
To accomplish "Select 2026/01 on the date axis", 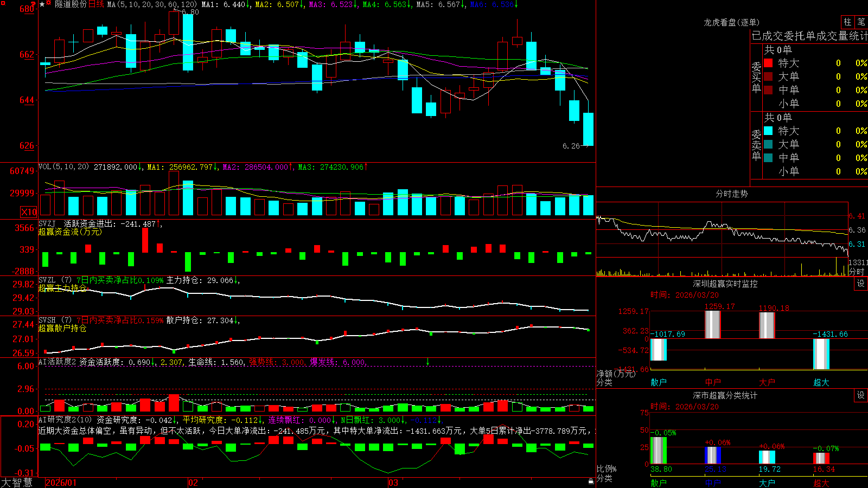I will [x=61, y=483].
